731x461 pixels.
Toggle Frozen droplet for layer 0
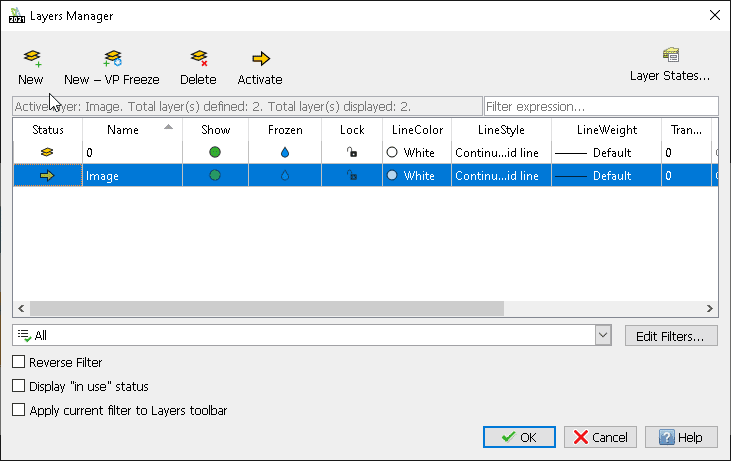[x=285, y=153]
